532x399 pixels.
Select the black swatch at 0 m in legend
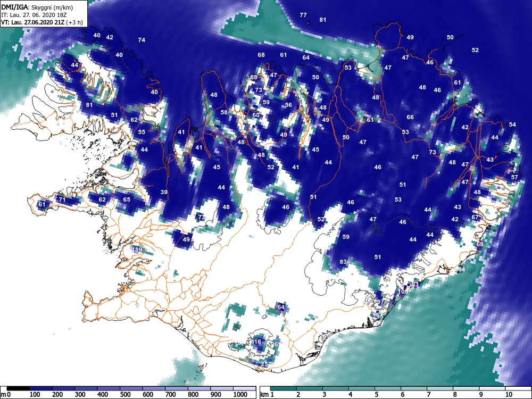18,388
